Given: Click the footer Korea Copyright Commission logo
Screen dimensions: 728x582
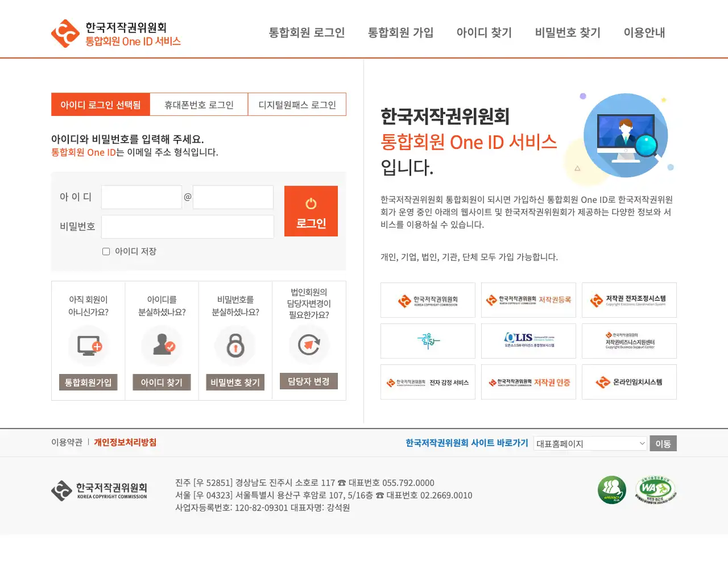Looking at the screenshot, I should click(x=100, y=490).
